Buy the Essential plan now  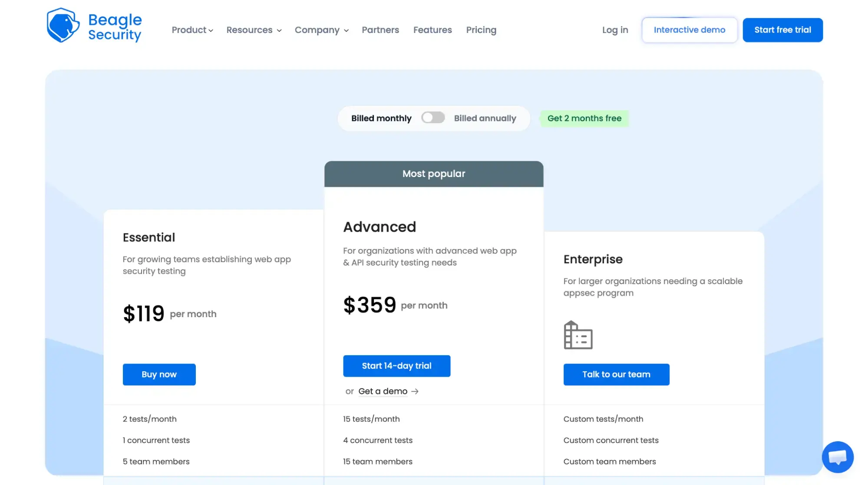coord(159,374)
